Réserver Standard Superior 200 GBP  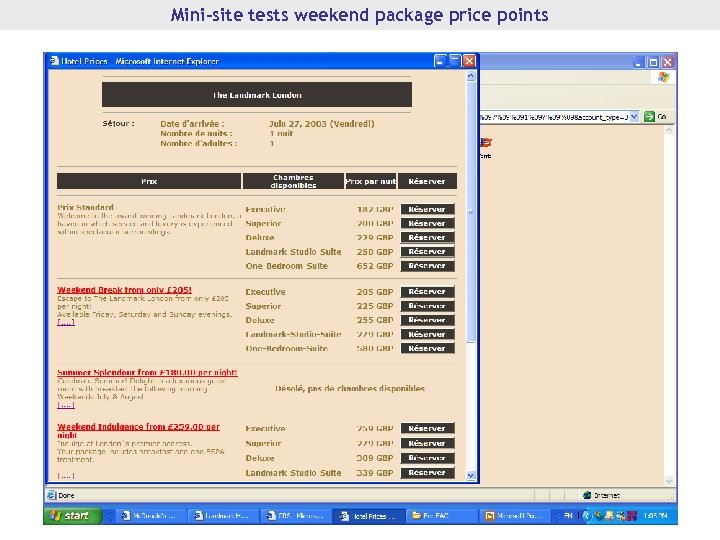pyautogui.click(x=428, y=224)
